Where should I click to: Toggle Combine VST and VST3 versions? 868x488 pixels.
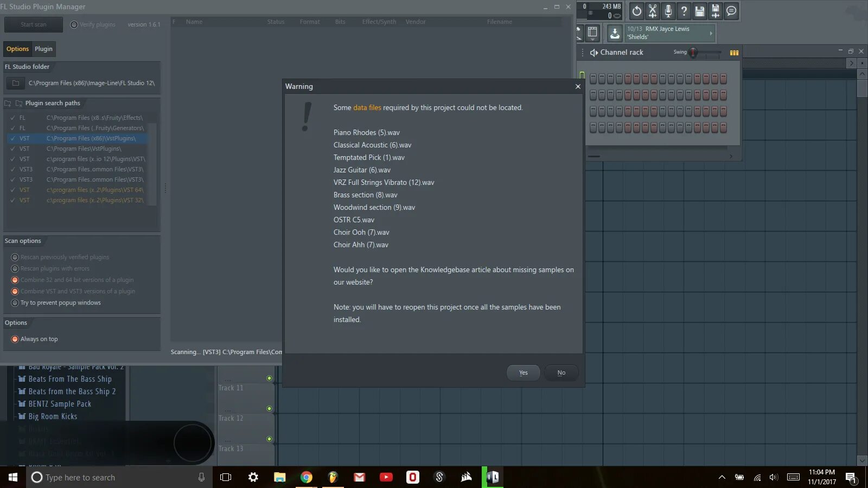click(x=15, y=291)
